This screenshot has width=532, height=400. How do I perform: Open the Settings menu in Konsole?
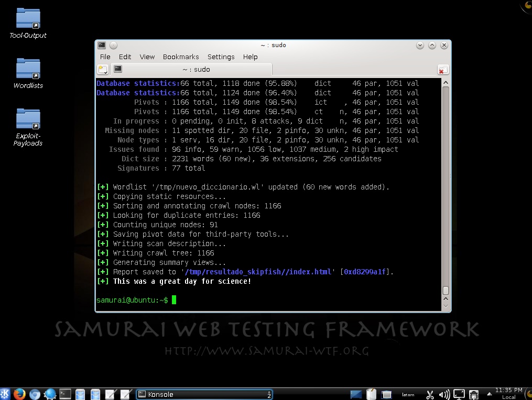point(221,57)
